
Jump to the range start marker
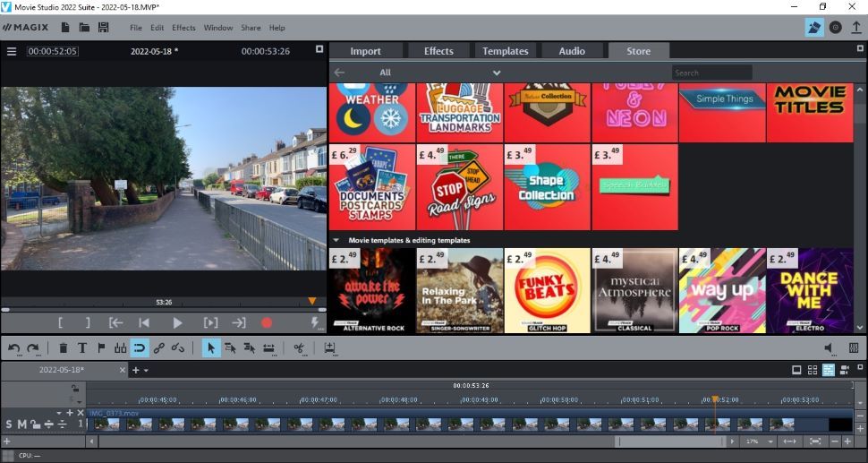coord(115,323)
